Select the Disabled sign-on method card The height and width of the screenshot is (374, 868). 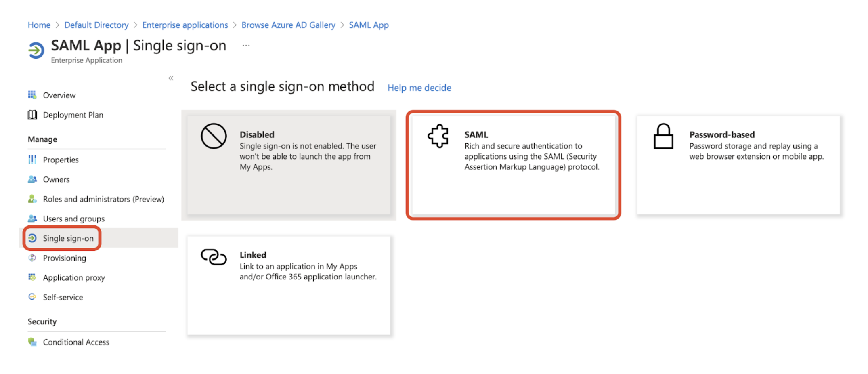tap(289, 165)
